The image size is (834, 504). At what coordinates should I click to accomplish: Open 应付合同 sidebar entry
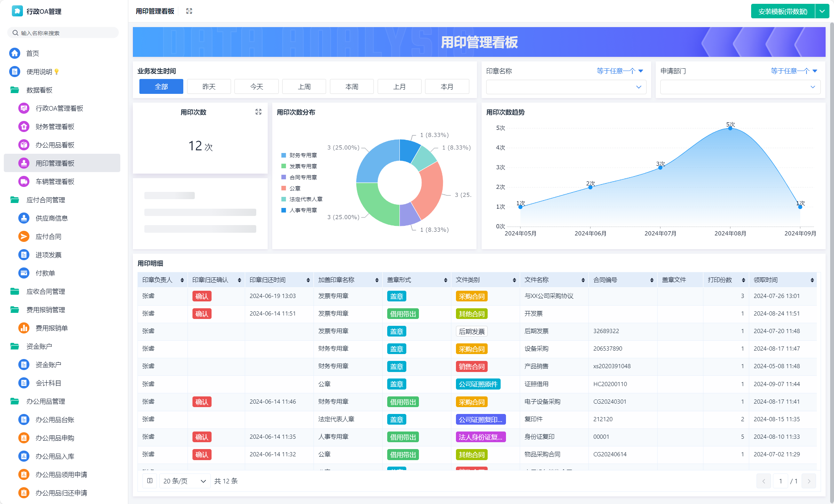(x=48, y=237)
